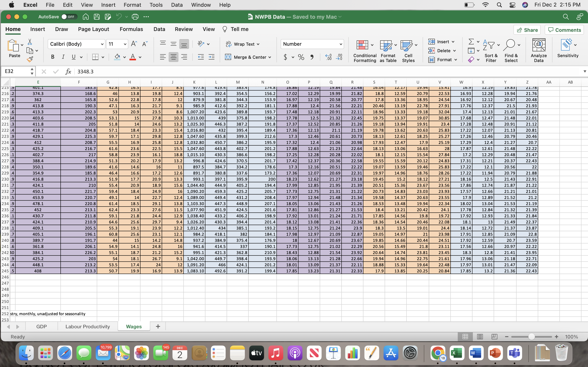The width and height of the screenshot is (588, 367).
Task: Toggle Bold formatting
Action: (x=52, y=57)
